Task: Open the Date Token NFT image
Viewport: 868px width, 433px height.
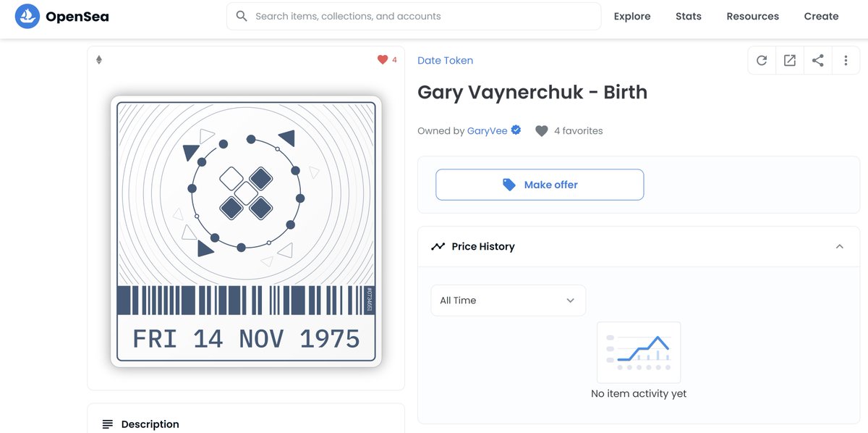Action: 246,232
